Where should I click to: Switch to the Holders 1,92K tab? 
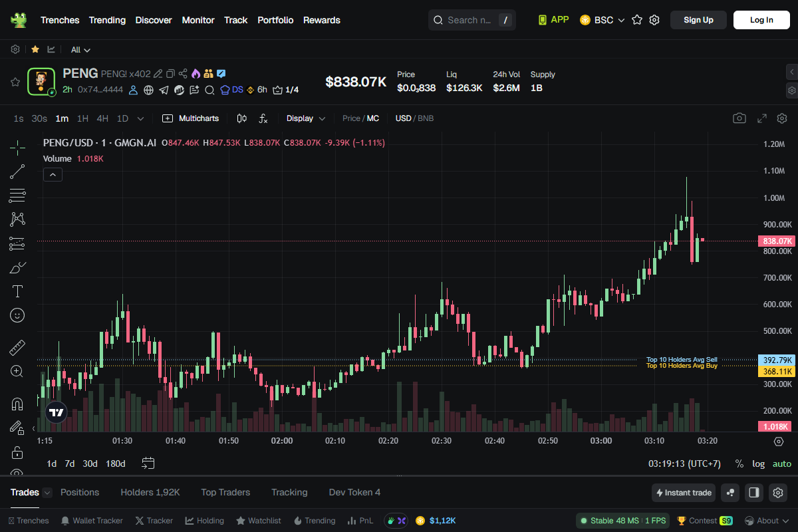pyautogui.click(x=150, y=493)
